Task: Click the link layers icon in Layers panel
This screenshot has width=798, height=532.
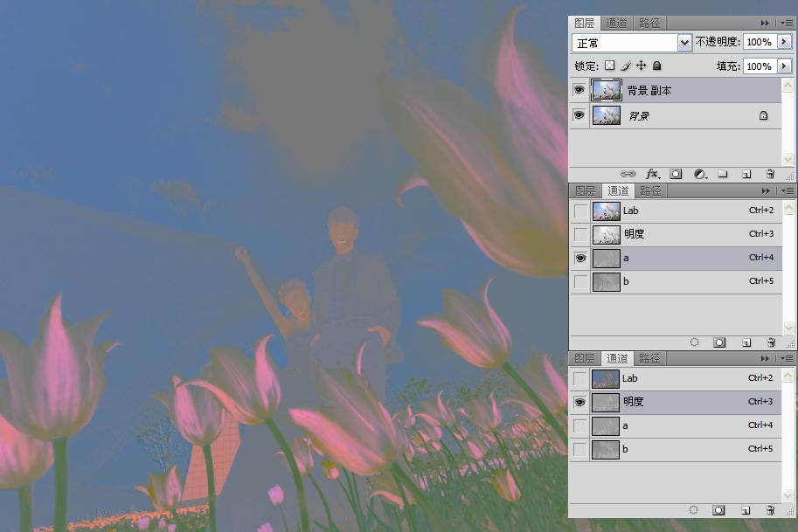Action: (x=628, y=174)
